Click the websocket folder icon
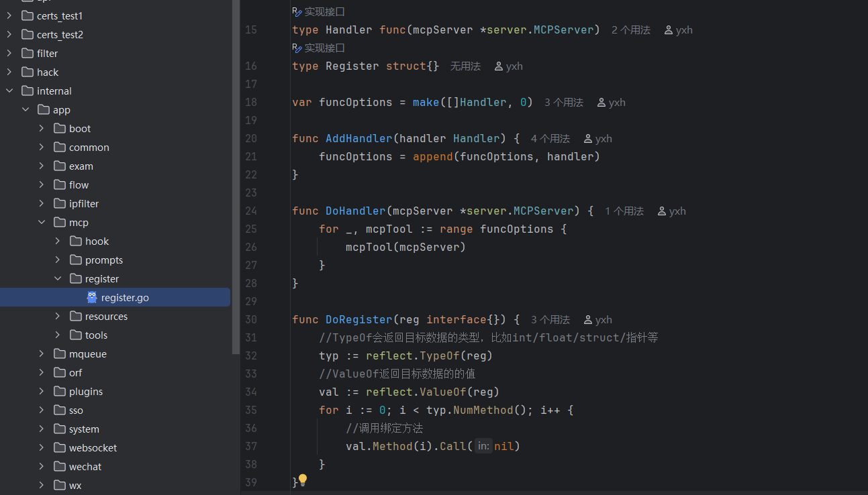Screen dimensions: 868x495 (x=60, y=447)
